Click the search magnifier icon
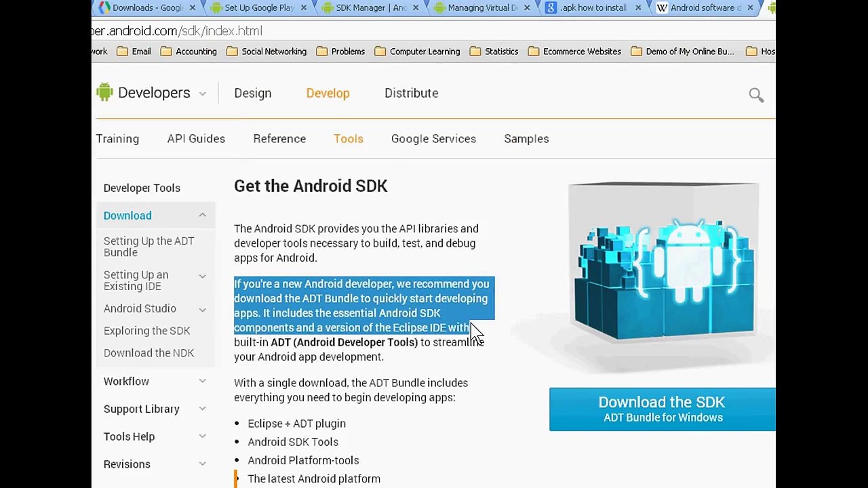This screenshot has width=868, height=488. click(x=756, y=95)
